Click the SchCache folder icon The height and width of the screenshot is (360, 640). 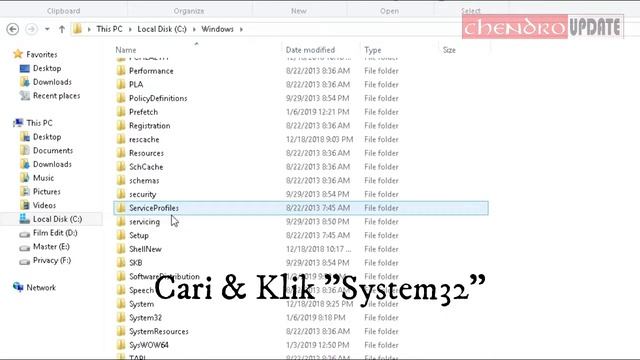[121, 167]
